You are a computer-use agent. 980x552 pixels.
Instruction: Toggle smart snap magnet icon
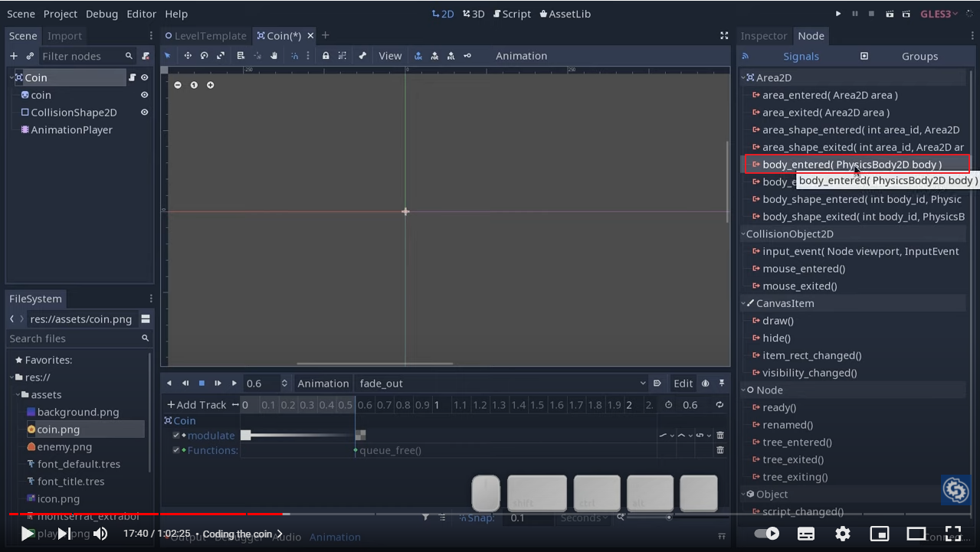294,56
